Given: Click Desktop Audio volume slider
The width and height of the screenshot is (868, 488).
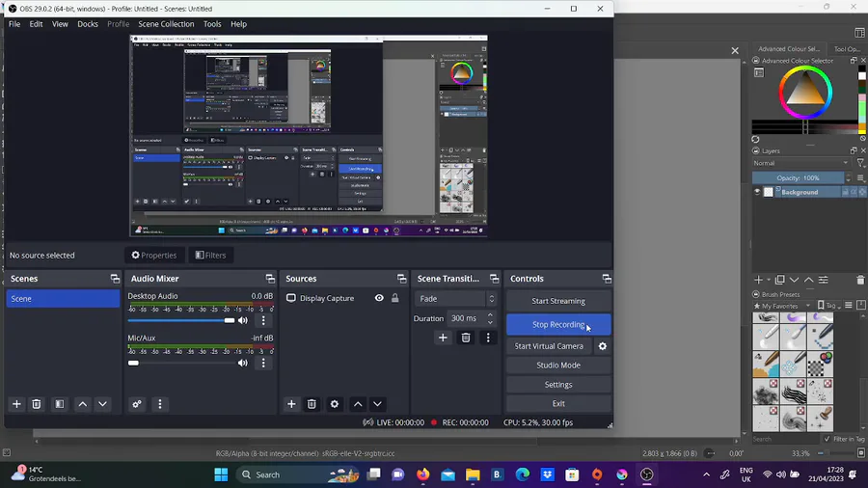Looking at the screenshot, I should [x=181, y=320].
